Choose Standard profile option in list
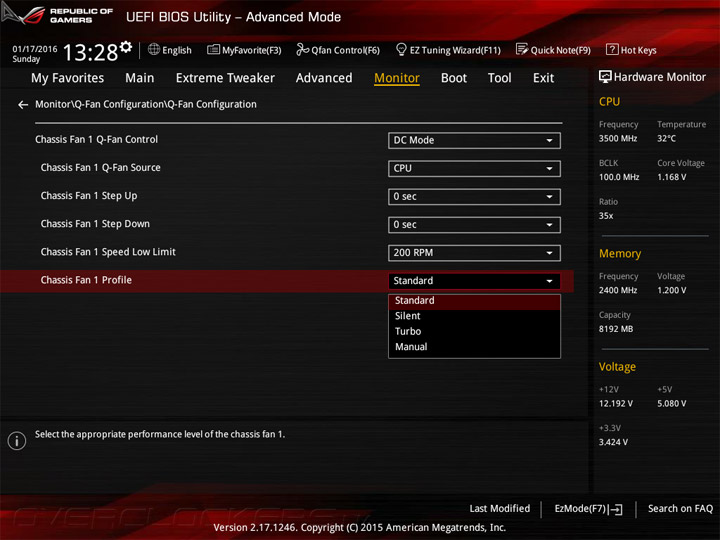 [474, 301]
